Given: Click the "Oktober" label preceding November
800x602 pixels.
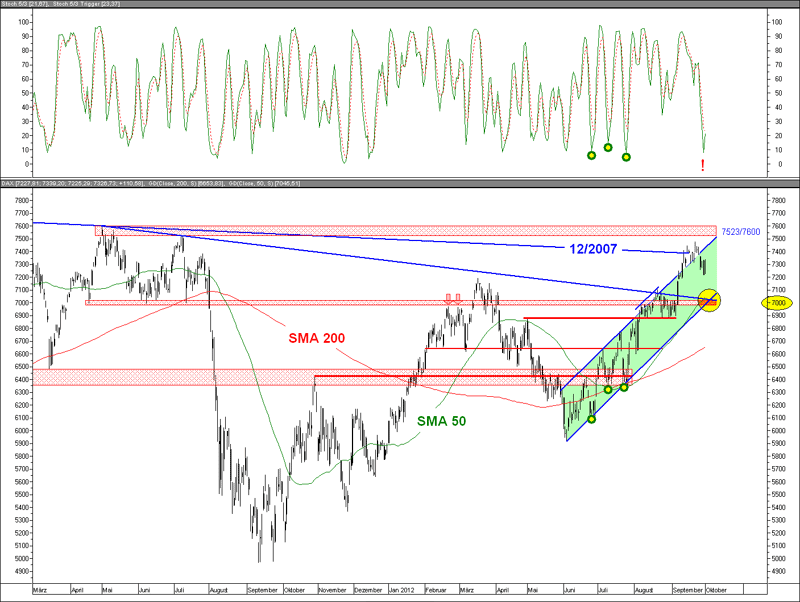Looking at the screenshot, I should point(294,590).
